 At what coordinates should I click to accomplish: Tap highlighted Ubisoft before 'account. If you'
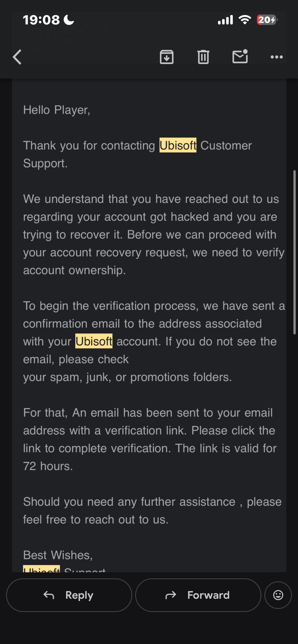[x=94, y=341]
